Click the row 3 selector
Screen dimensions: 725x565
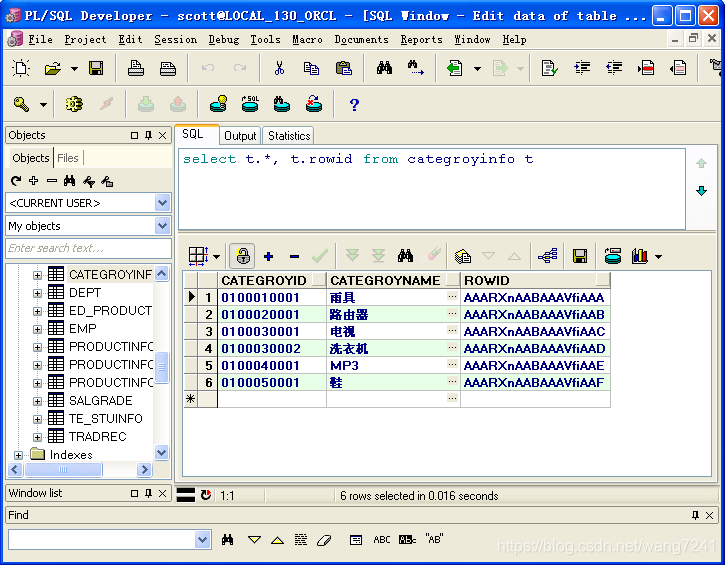tap(190, 332)
